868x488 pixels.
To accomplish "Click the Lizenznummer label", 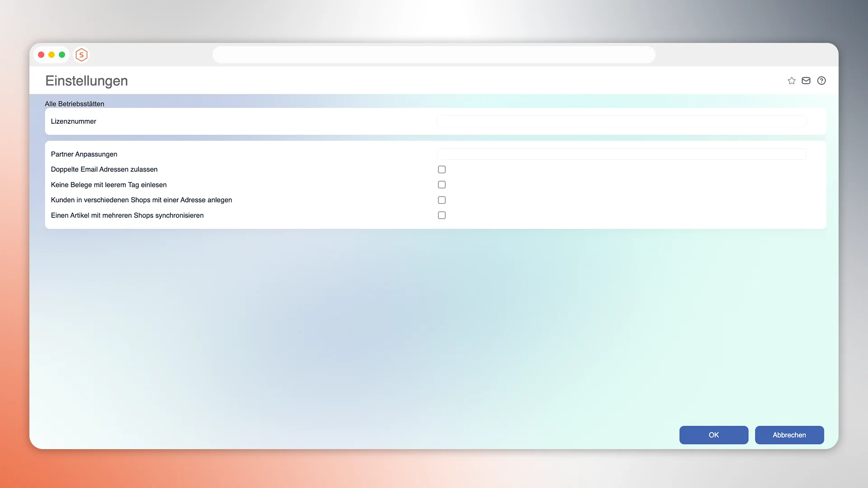I will click(73, 122).
